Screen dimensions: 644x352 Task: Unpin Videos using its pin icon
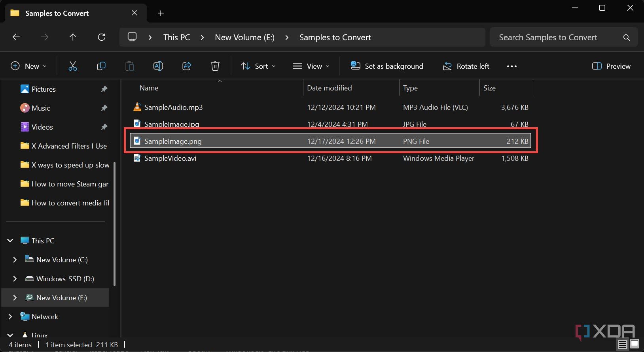point(104,127)
